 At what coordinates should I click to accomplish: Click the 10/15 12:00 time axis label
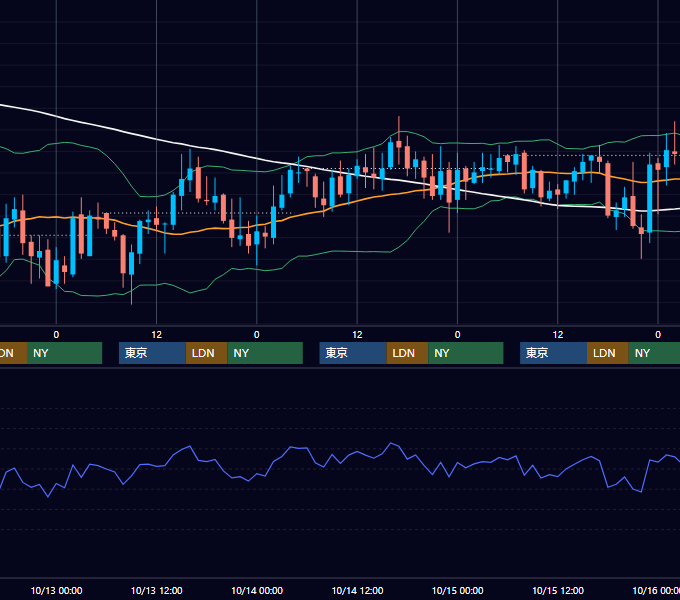(558, 590)
